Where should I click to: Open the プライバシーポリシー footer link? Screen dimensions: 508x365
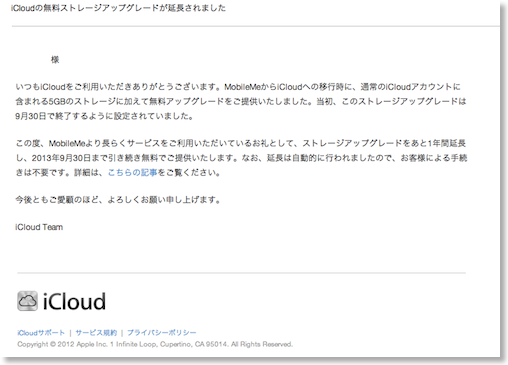pos(162,333)
